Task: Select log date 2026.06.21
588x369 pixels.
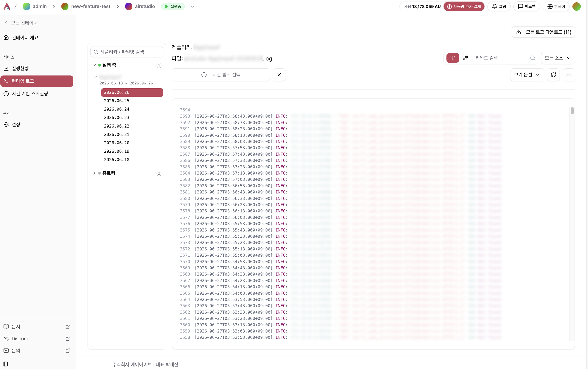Action: click(132, 134)
